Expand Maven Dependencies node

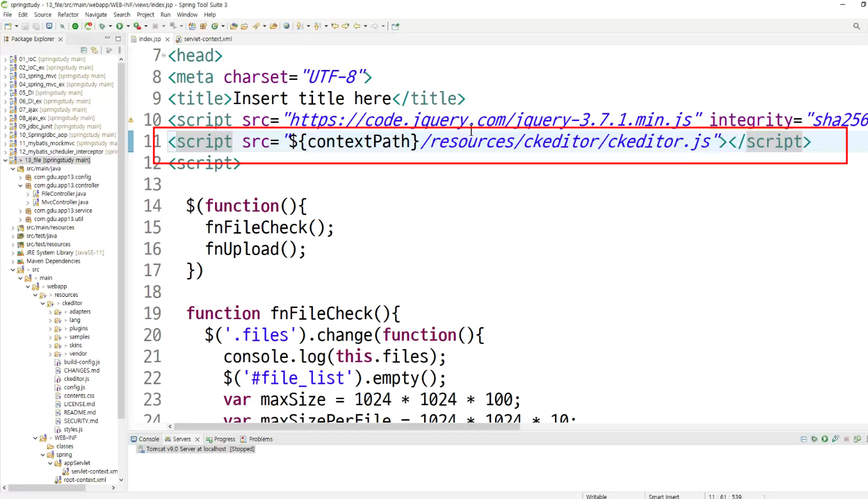(13, 261)
